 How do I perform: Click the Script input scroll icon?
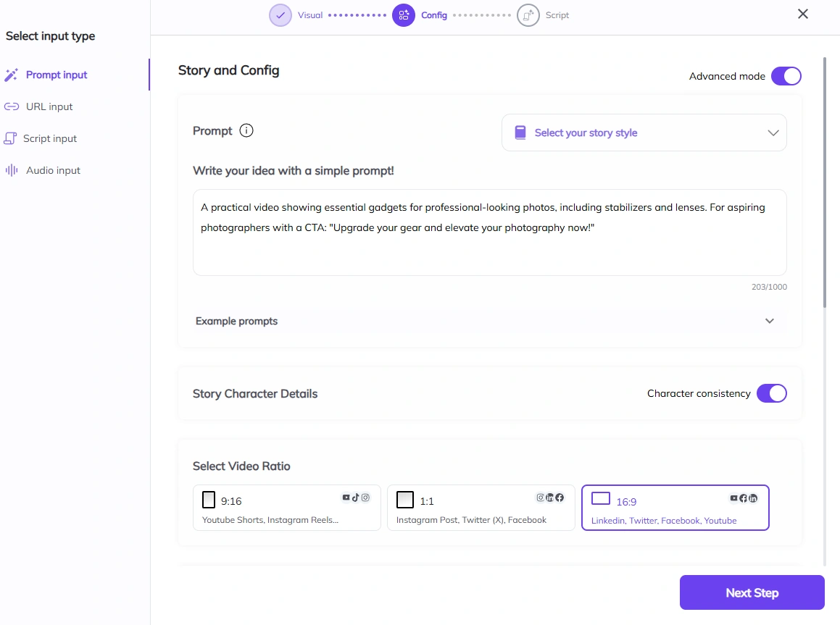click(x=10, y=138)
